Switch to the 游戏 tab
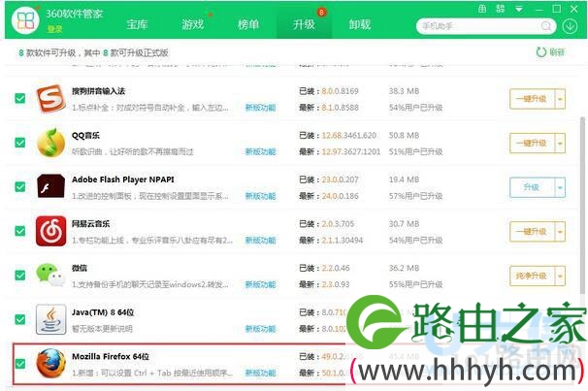 [192, 25]
